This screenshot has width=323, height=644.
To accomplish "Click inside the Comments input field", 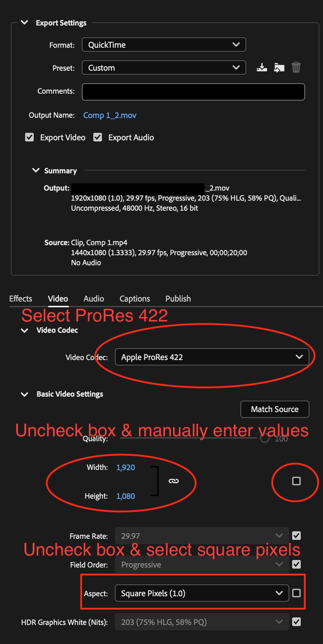I will coord(193,92).
